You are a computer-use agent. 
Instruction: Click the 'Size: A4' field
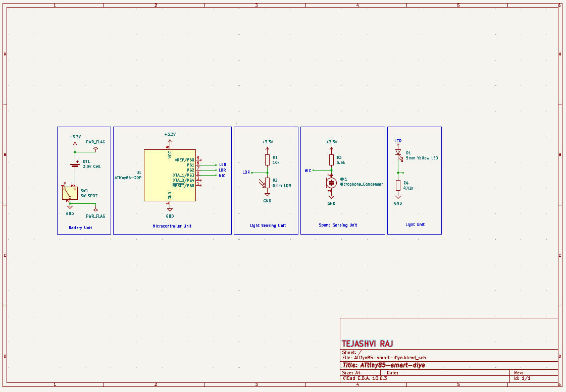(x=351, y=373)
